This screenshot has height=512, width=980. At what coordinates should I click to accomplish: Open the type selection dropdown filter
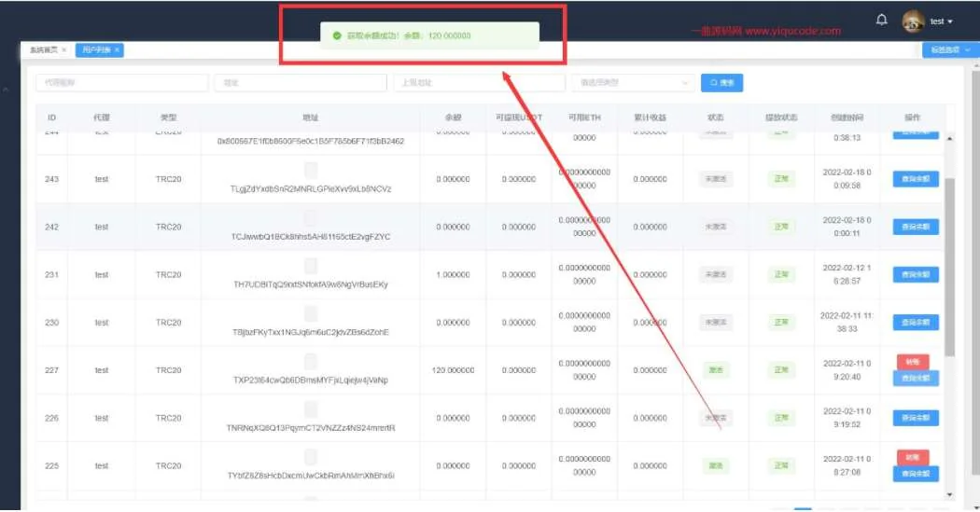[633, 83]
